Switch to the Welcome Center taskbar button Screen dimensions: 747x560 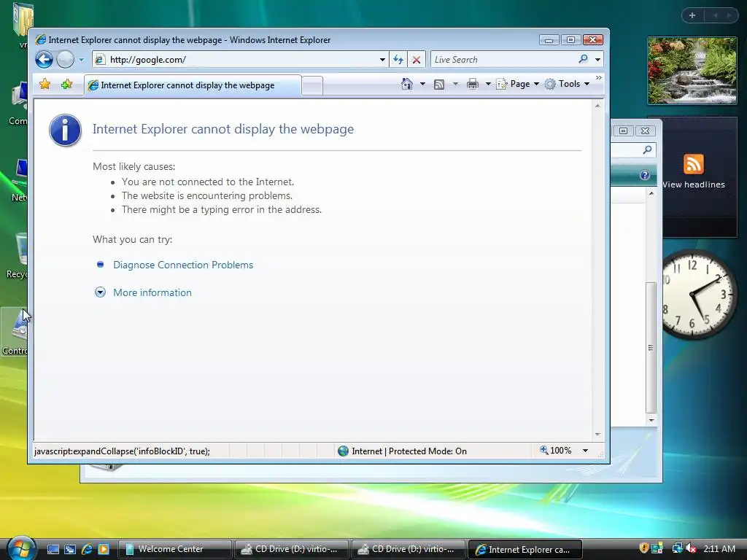point(174,549)
